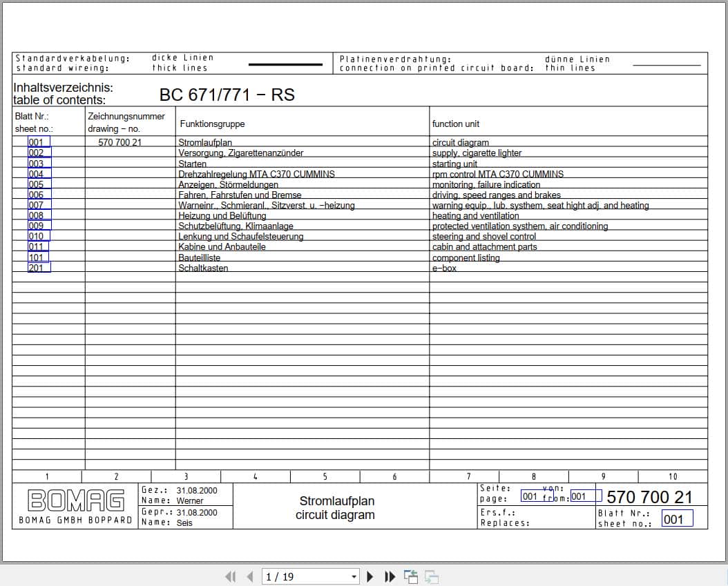Open sheet link 005 Anzeigen
Screen dimensions: 728x586
39,184
